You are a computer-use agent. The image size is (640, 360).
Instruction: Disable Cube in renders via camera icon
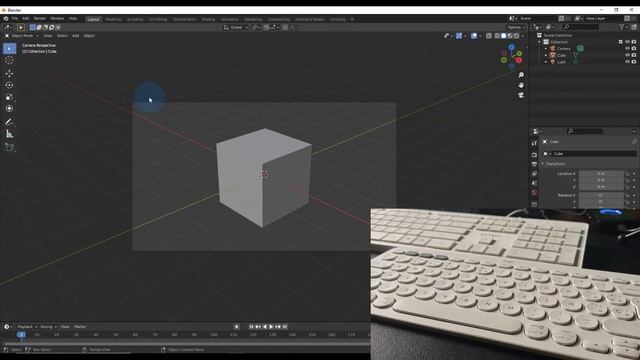pyautogui.click(x=634, y=55)
